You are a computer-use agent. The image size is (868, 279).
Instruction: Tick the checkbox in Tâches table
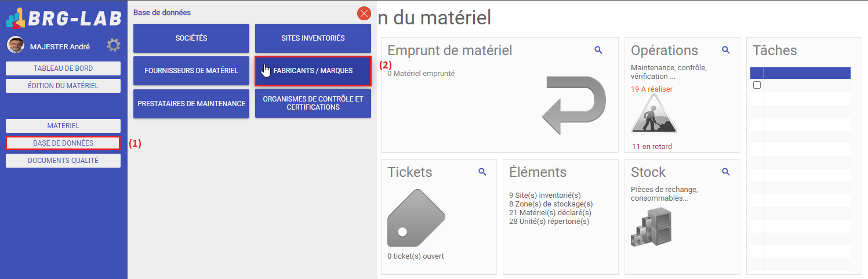pyautogui.click(x=757, y=85)
